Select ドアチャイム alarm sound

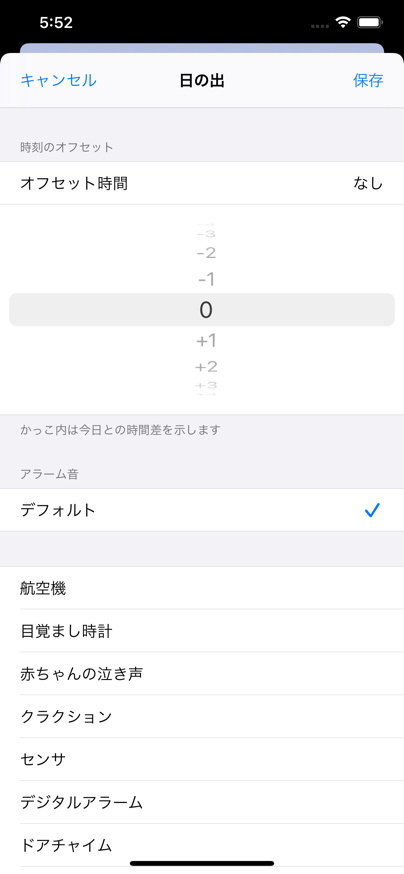point(202,846)
